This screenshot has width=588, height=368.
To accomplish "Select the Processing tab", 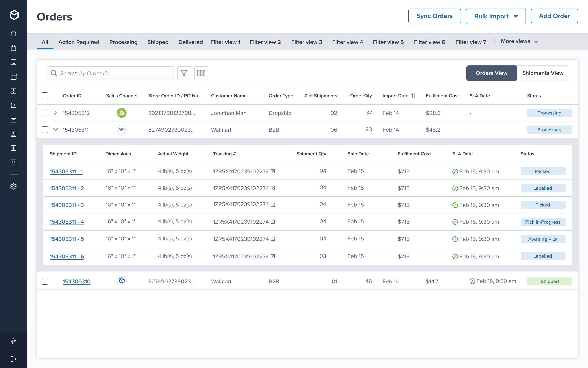I will (124, 42).
